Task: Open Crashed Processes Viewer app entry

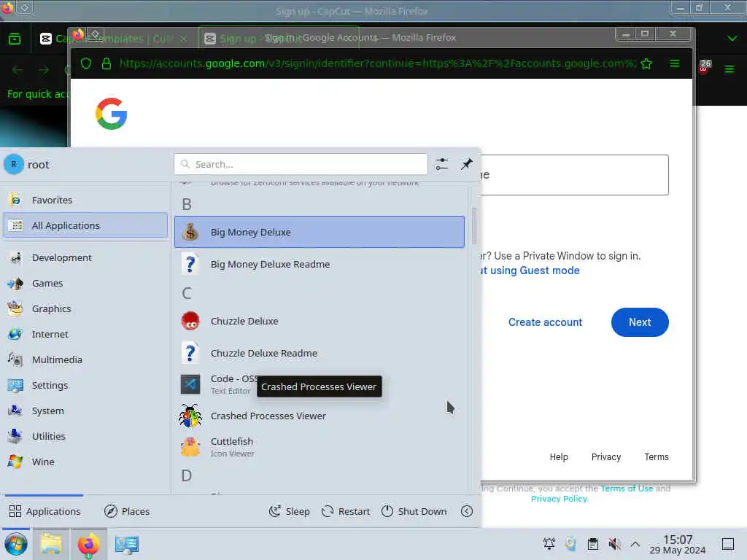Action: (x=320, y=416)
